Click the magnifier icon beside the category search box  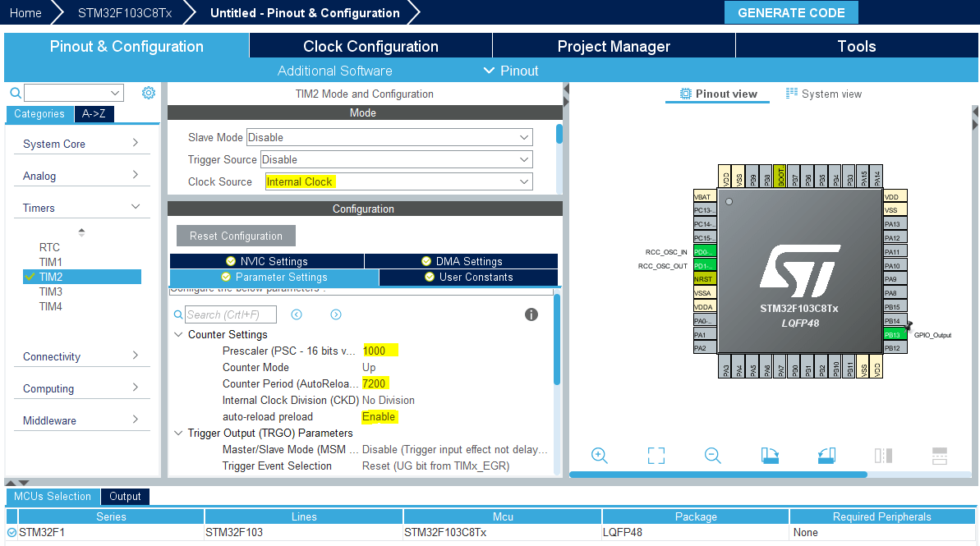(16, 93)
